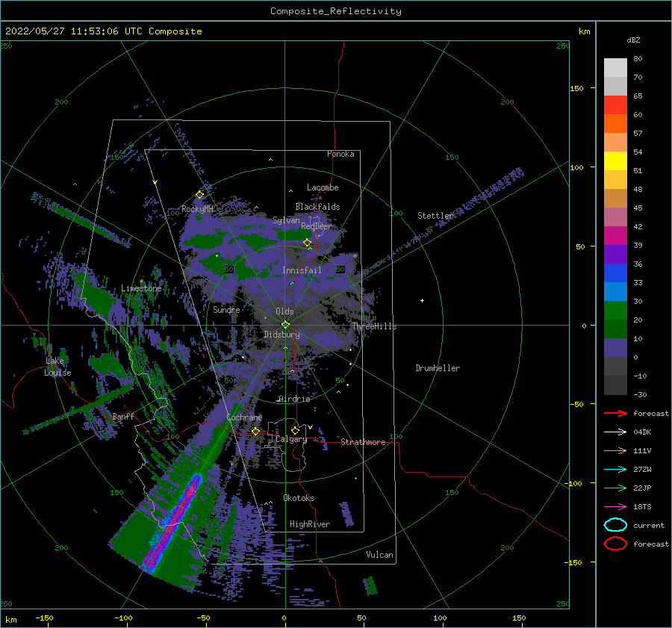The width and height of the screenshot is (672, 628).
Task: Pick the darkest gray -30 dBZ swatch
Action: point(615,385)
